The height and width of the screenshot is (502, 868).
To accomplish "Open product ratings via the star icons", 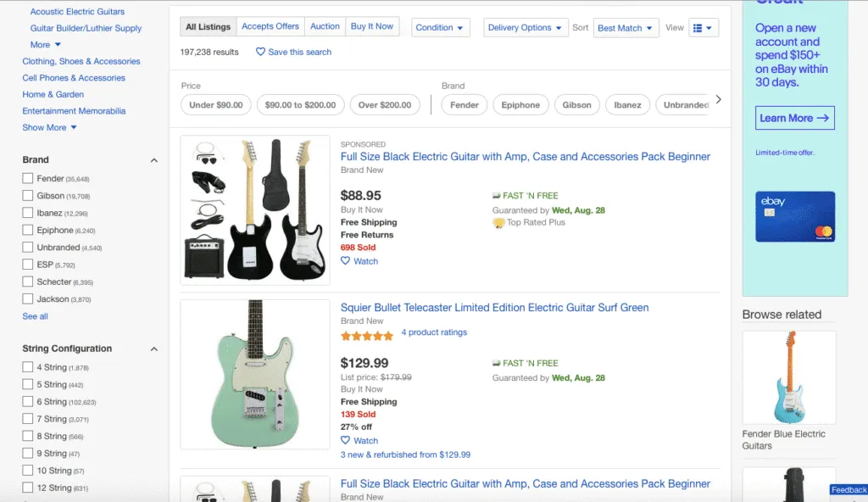I will click(366, 336).
